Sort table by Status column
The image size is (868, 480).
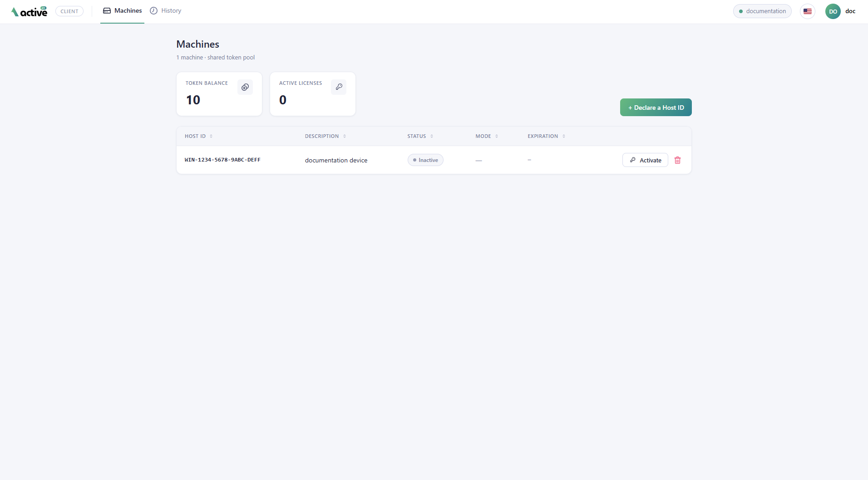pos(420,136)
